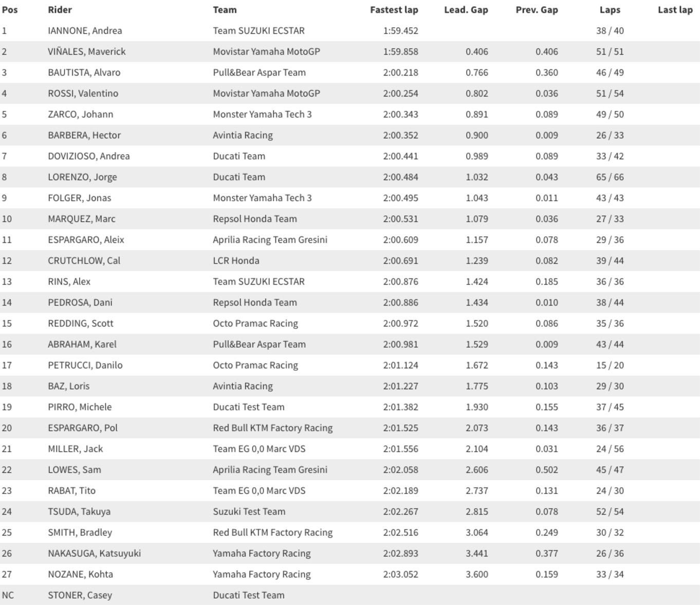
Task: Click the Rider column header
Action: pos(60,10)
